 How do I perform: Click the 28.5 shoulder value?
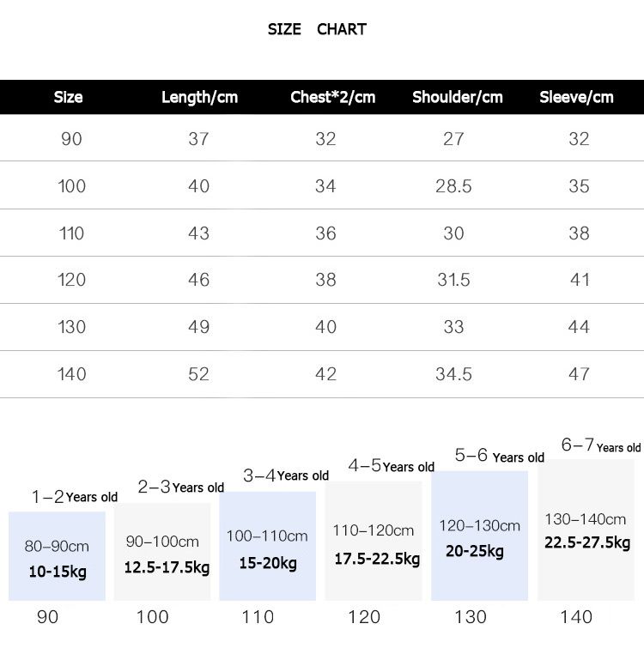(x=453, y=186)
